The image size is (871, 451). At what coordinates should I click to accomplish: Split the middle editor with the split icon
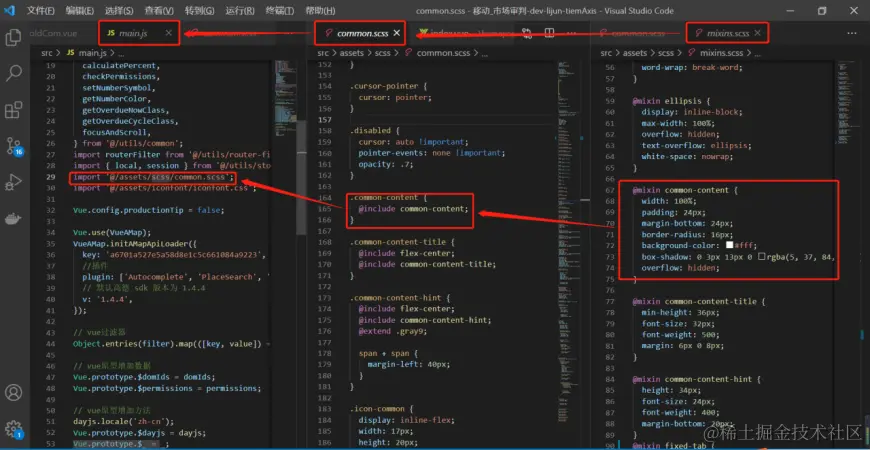[549, 33]
